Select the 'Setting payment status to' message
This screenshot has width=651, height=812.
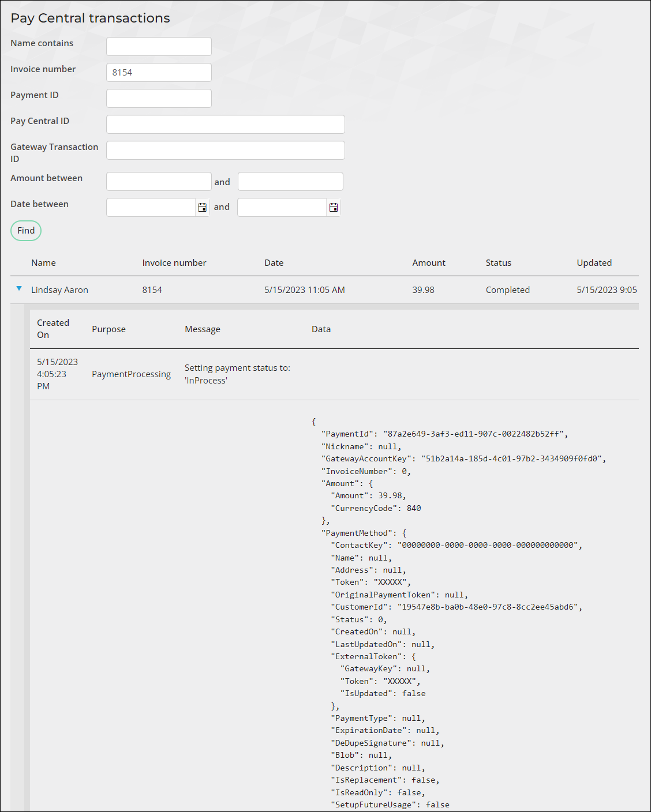point(237,374)
